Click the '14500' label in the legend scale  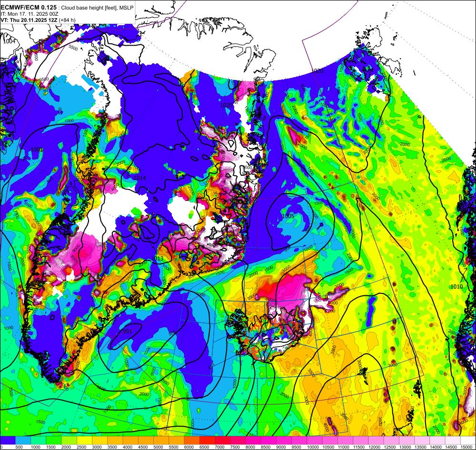click(x=451, y=447)
